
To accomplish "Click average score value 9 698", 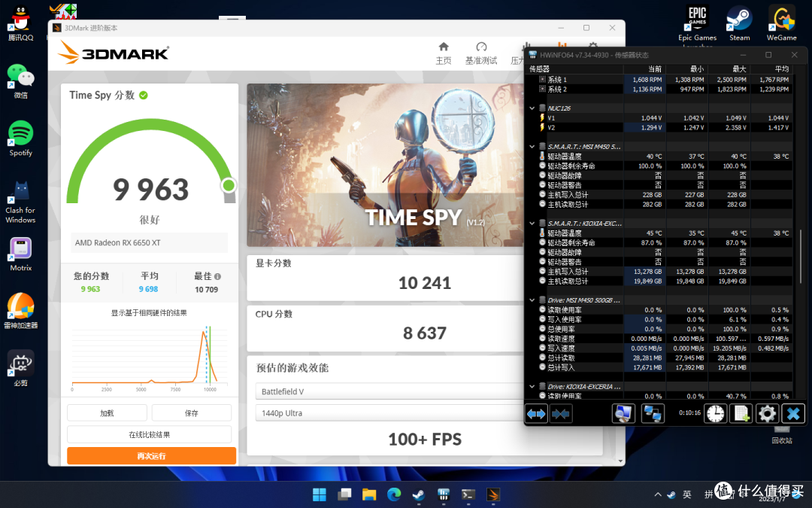I will (x=149, y=289).
